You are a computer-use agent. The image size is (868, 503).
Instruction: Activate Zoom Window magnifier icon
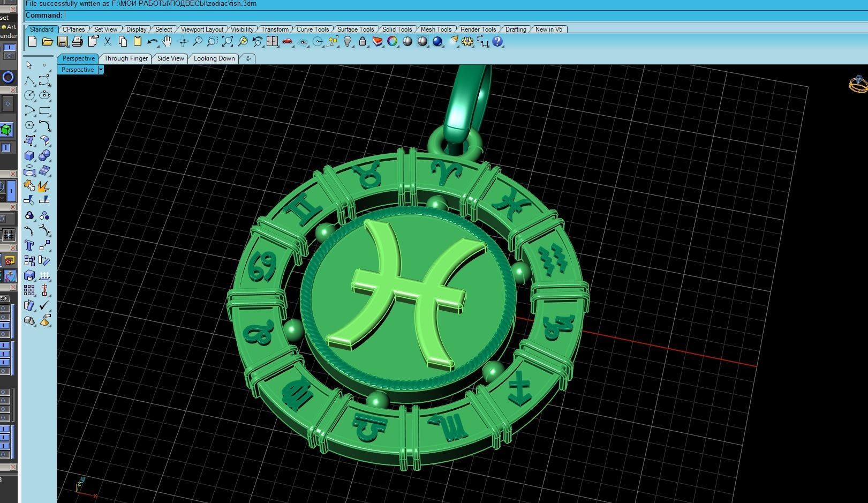coord(213,42)
